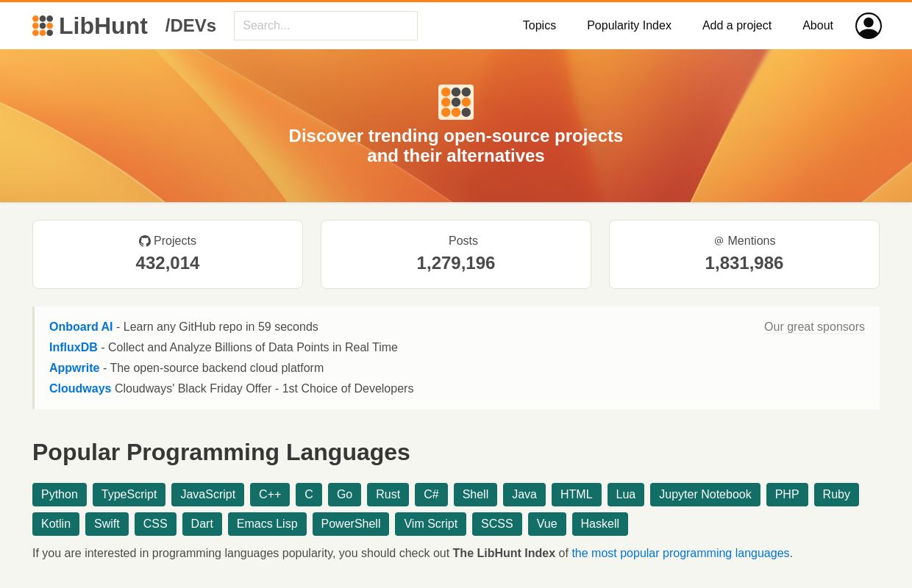This screenshot has height=588, width=912.
Task: Open the Add a project menu item
Action: point(737,26)
